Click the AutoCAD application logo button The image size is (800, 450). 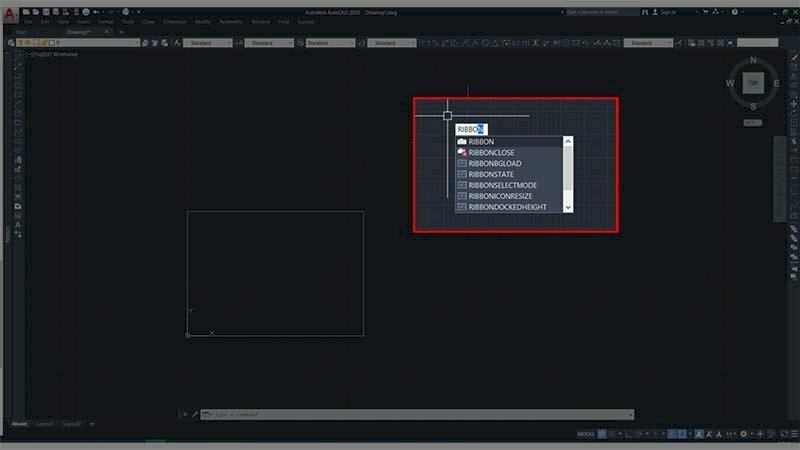[9, 14]
